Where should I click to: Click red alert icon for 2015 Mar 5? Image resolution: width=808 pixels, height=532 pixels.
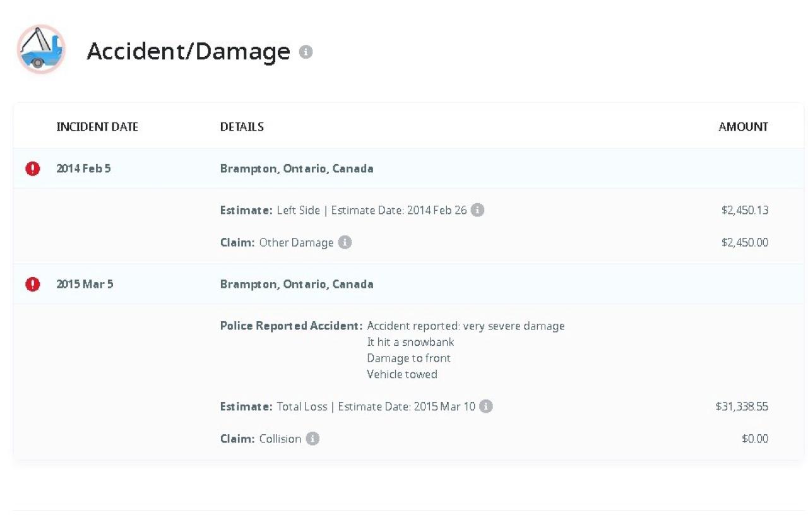(x=33, y=284)
